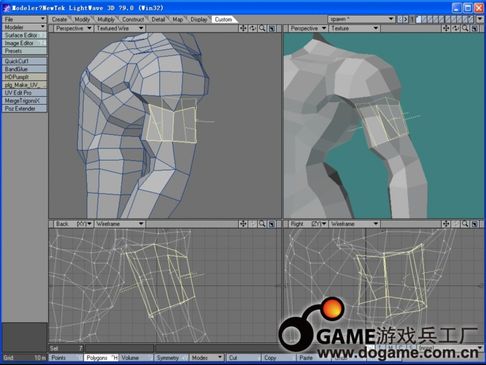Click the Poz Extender button
Image resolution: width=486 pixels, height=365 pixels.
click(x=24, y=109)
